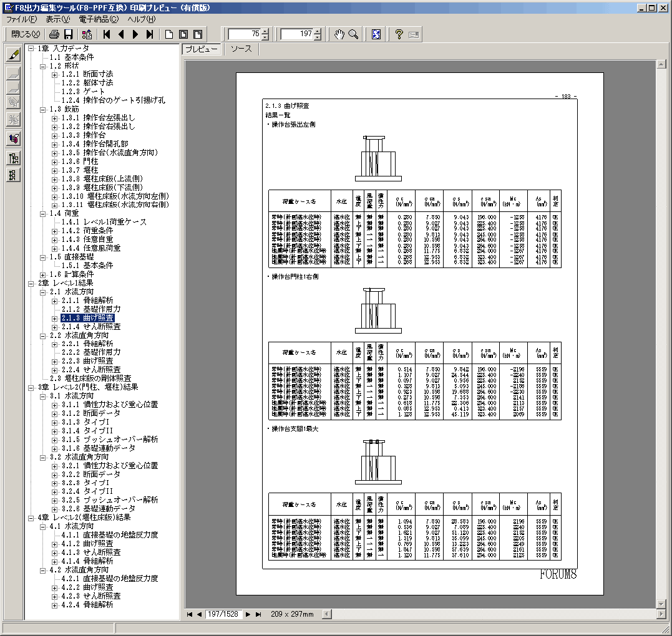
Task: Select 2.1.4 せん断照査 tree item
Action: coord(91,327)
